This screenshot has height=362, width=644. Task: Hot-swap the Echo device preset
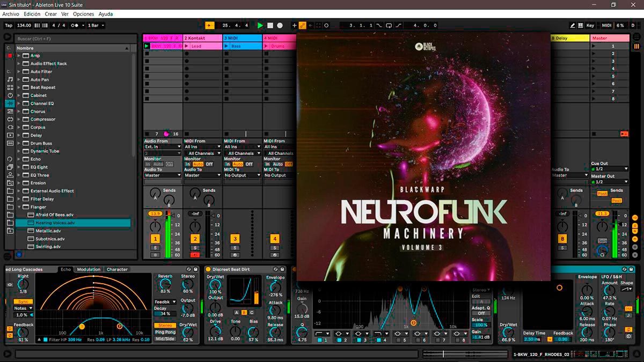coord(189,269)
